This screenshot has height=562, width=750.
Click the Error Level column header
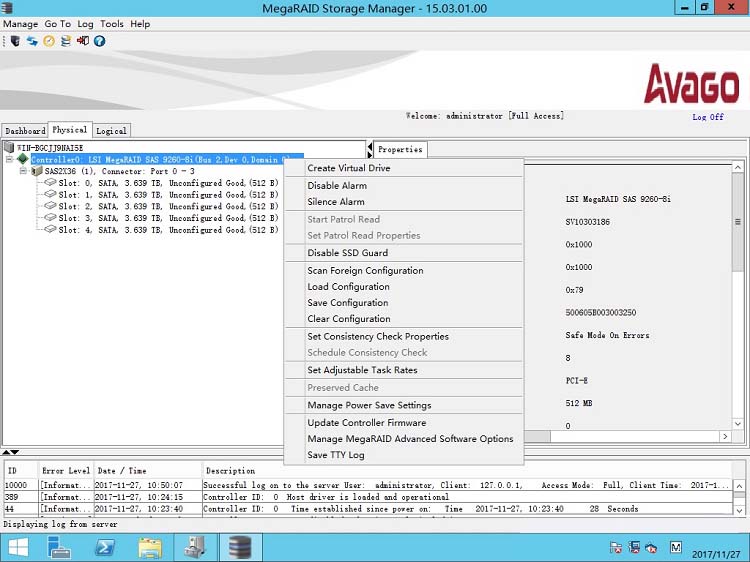(x=66, y=471)
